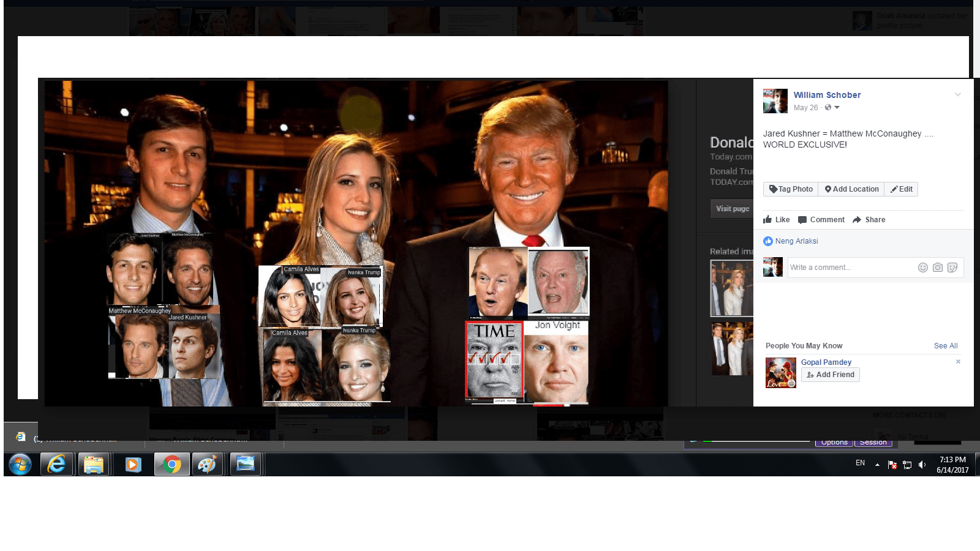
Task: Click the Share option under the post
Action: coord(869,220)
